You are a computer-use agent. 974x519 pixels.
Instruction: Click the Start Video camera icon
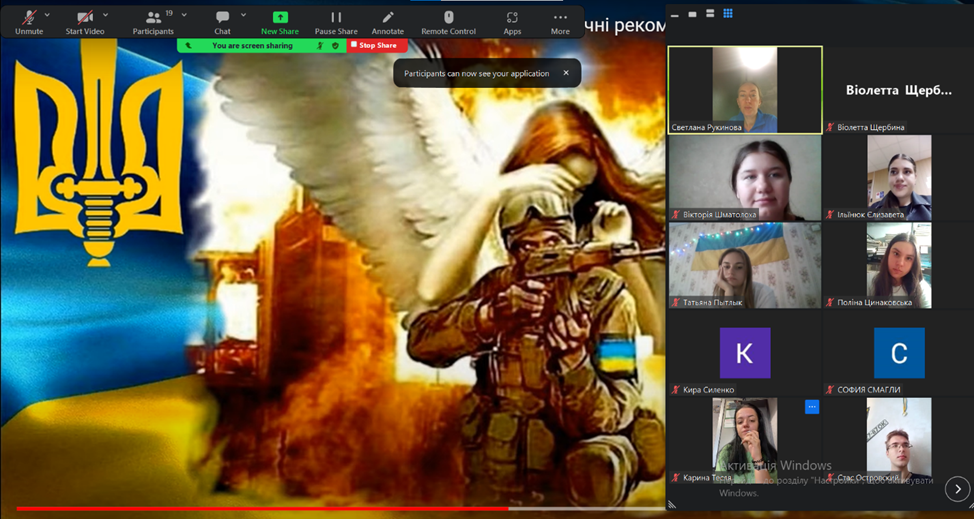[x=84, y=17]
